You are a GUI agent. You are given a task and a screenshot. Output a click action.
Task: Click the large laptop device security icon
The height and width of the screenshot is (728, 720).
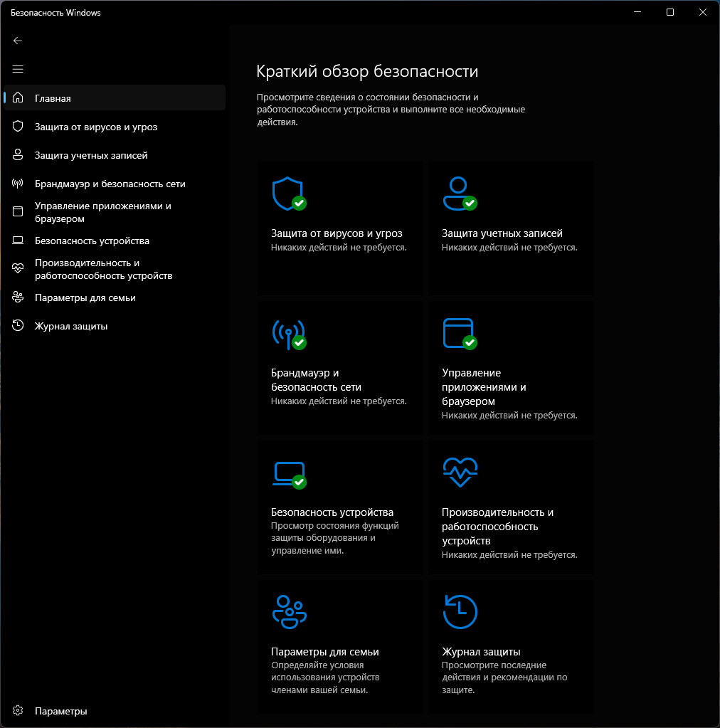(289, 474)
